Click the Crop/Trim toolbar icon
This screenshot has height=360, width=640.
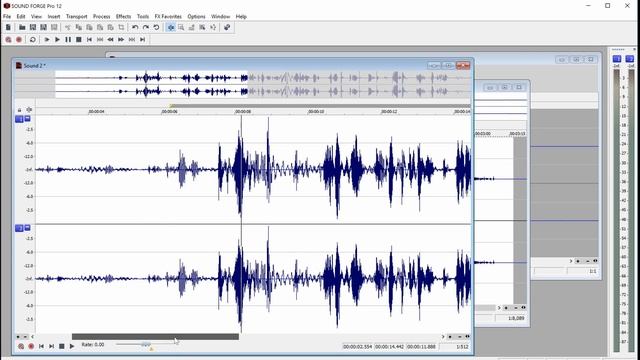click(x=121, y=27)
